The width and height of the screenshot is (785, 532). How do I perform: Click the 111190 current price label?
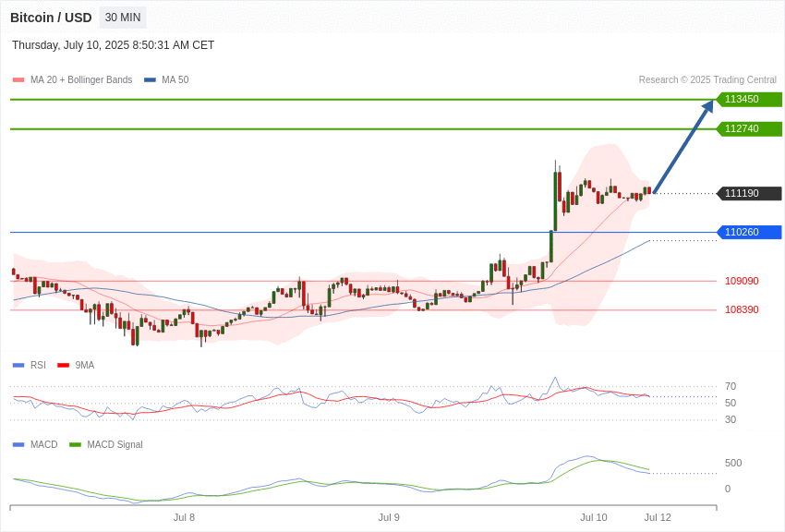tap(749, 193)
